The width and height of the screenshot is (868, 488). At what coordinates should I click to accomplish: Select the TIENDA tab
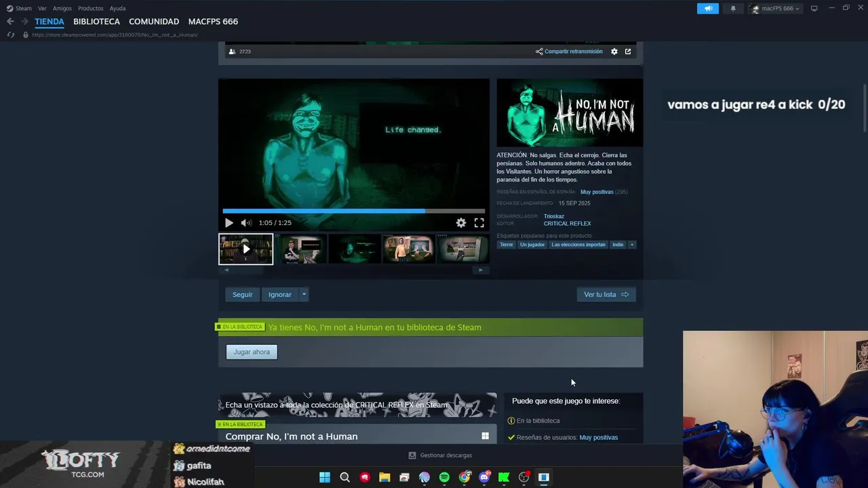50,22
